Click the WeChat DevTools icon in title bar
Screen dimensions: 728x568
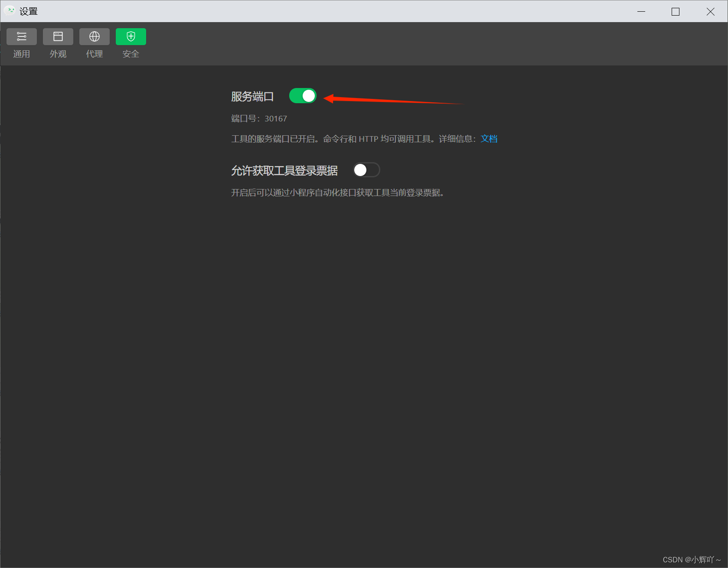point(10,10)
